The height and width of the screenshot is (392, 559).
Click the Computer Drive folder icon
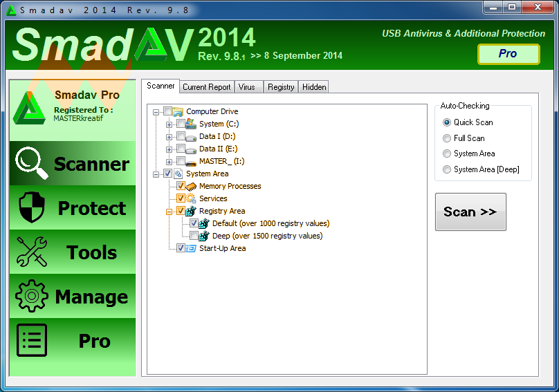pos(178,111)
